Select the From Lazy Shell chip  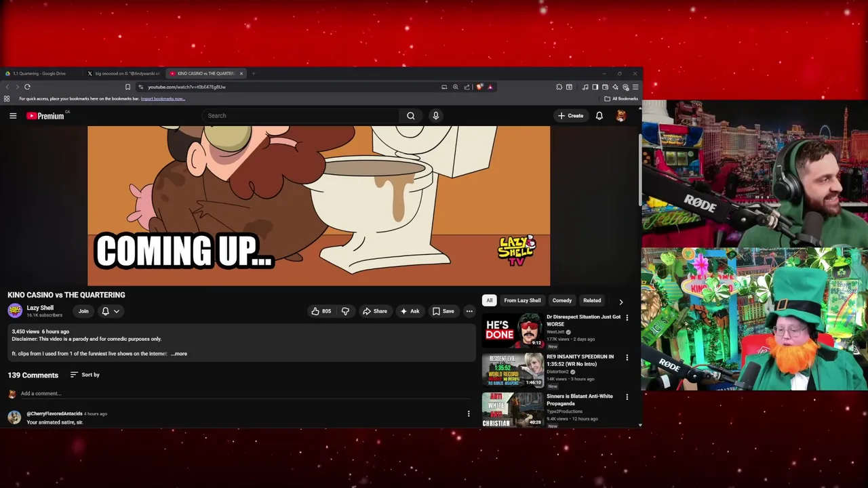(x=522, y=300)
